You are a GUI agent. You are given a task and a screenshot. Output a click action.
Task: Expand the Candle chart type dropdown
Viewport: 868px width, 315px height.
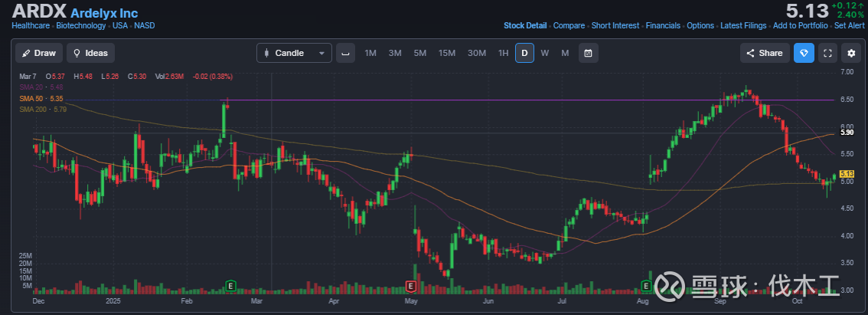[295, 53]
